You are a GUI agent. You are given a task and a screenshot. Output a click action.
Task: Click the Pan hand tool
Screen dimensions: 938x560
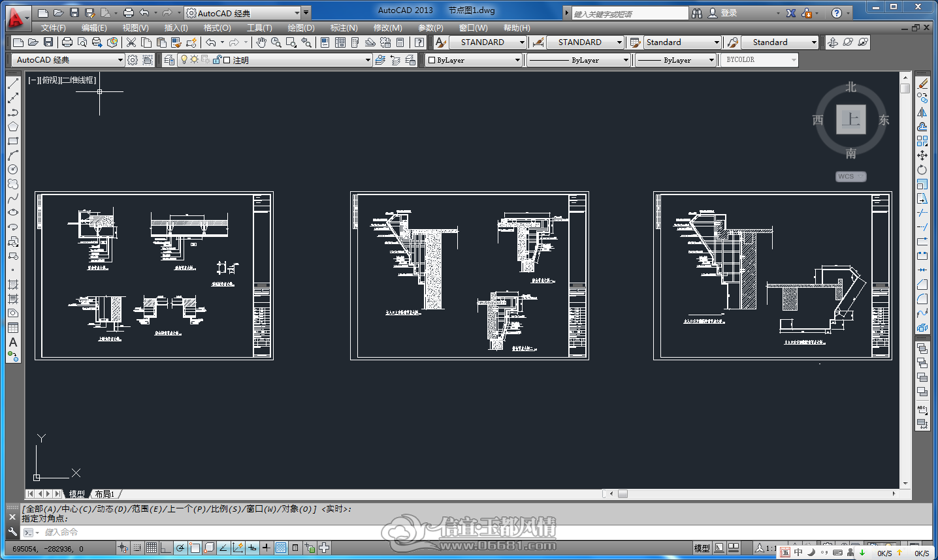click(x=261, y=42)
